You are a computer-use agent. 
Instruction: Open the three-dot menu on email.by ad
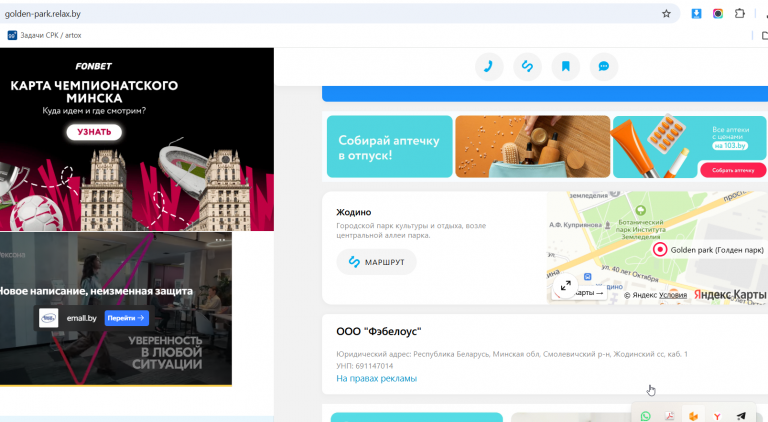[x=220, y=239]
